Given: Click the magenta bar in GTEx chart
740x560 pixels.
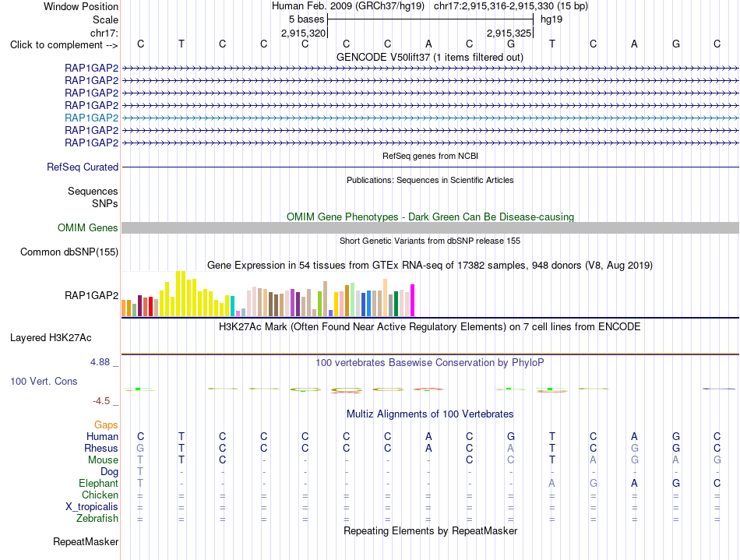Looking at the screenshot, I should (413, 300).
